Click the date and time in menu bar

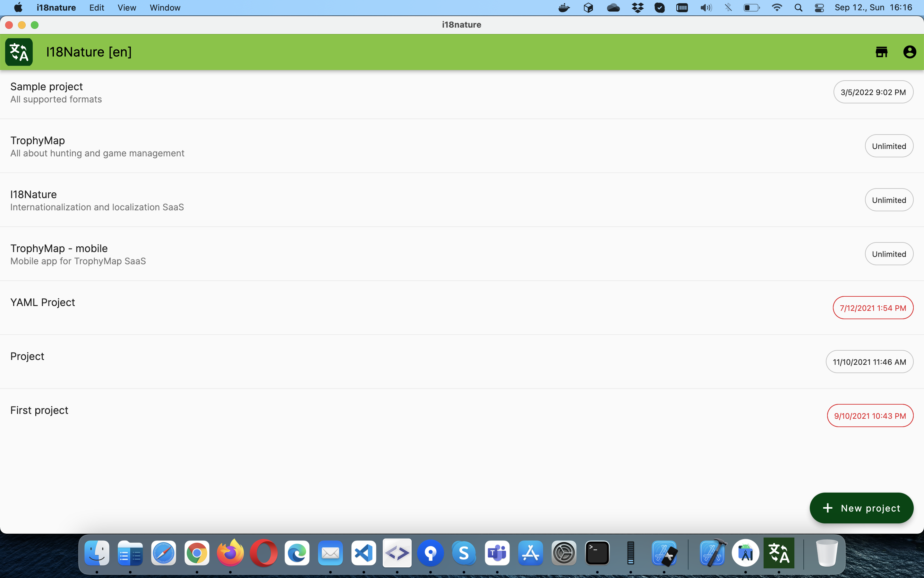coord(873,8)
